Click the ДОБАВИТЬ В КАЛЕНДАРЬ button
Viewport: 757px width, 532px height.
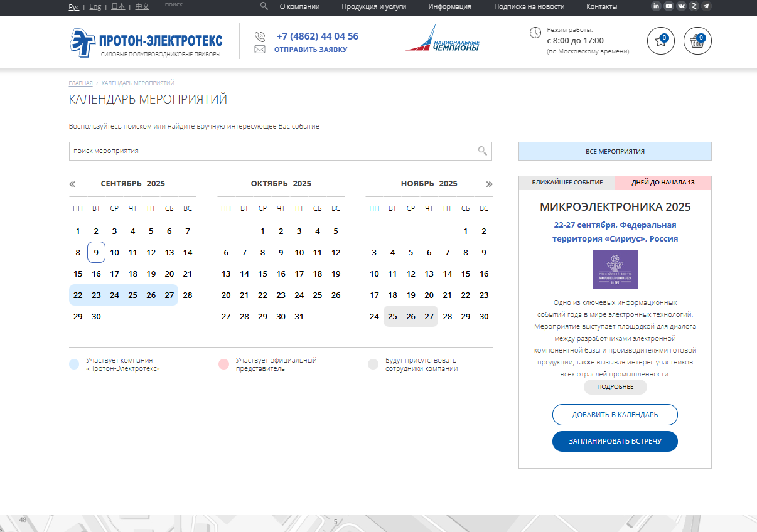click(x=615, y=415)
